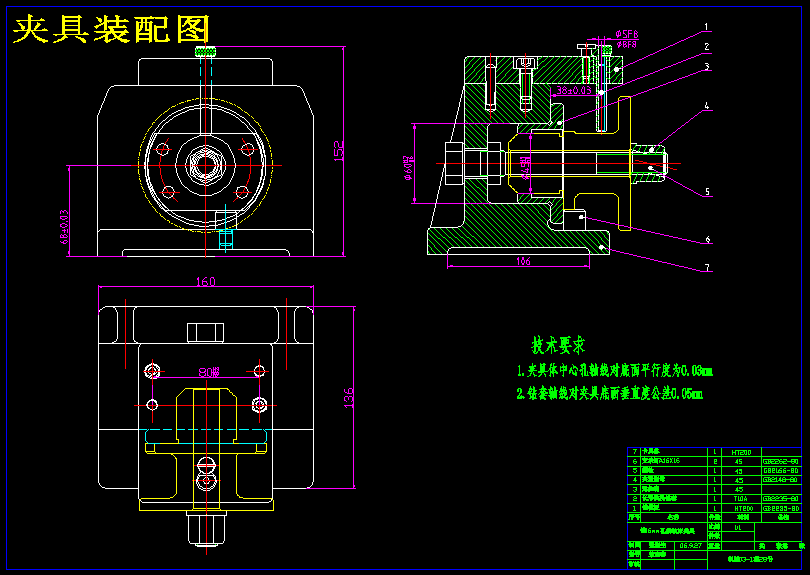Click the 106 base dimension text

(523, 261)
